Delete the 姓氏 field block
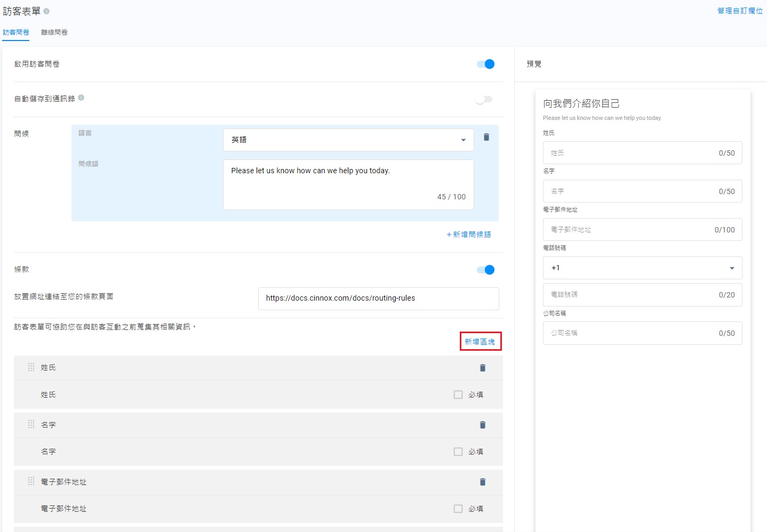 (482, 368)
